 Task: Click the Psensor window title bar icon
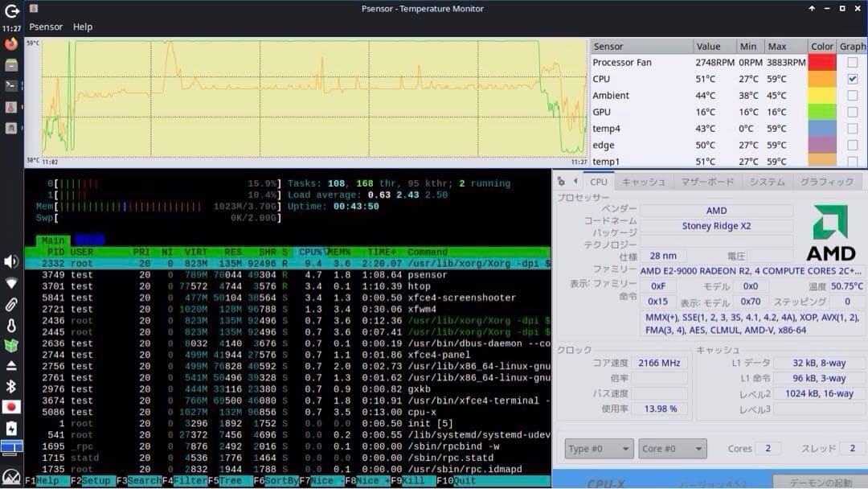[34, 8]
